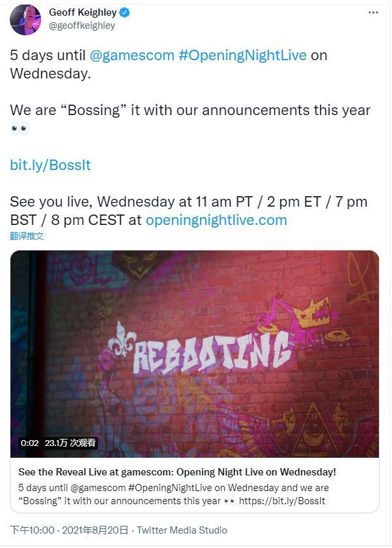Open the card titled See the Reveal Live

click(177, 472)
